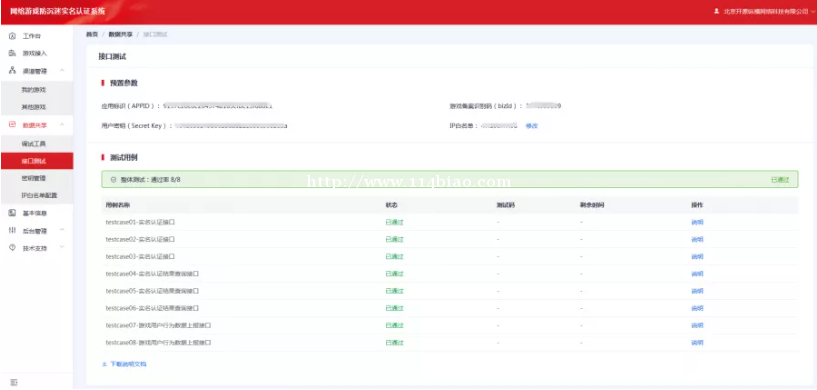Open IP白名单配置 in the sidebar

click(39, 196)
